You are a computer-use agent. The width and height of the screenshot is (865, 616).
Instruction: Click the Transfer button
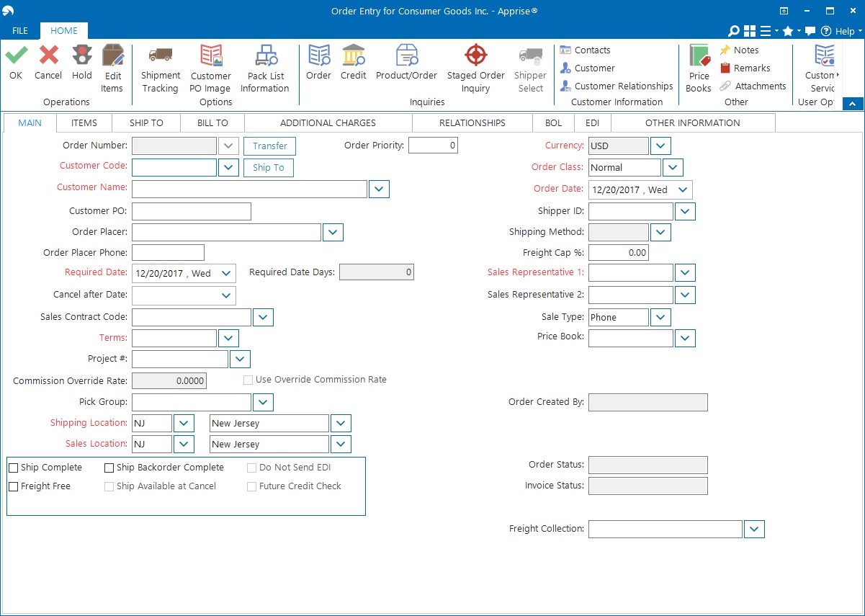point(270,146)
